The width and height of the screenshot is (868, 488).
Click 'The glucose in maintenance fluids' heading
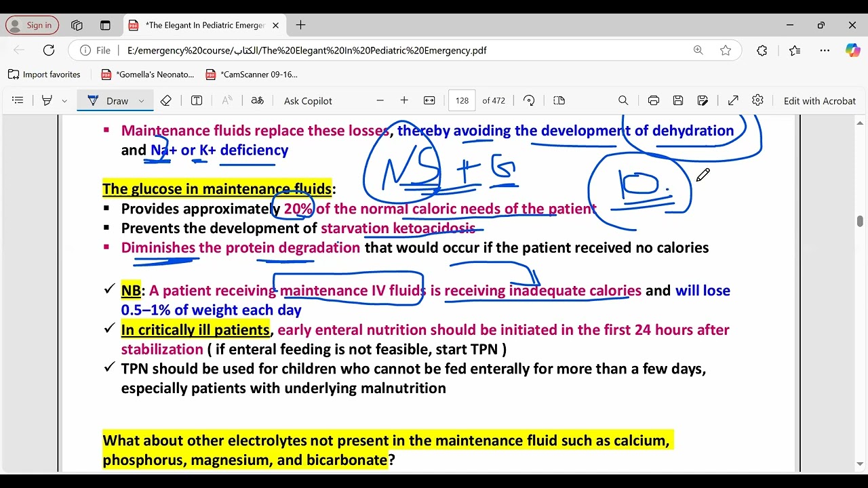pos(217,188)
